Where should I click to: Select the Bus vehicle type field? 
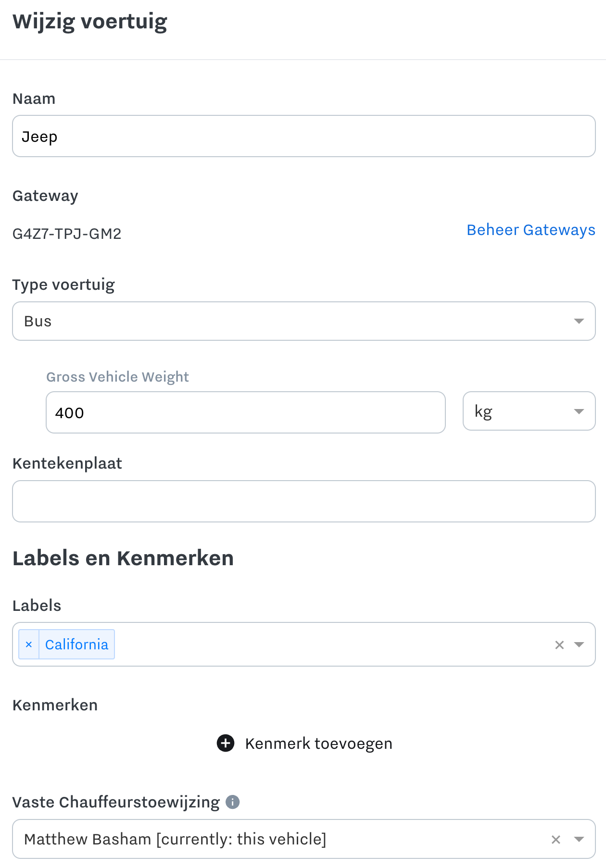[304, 321]
